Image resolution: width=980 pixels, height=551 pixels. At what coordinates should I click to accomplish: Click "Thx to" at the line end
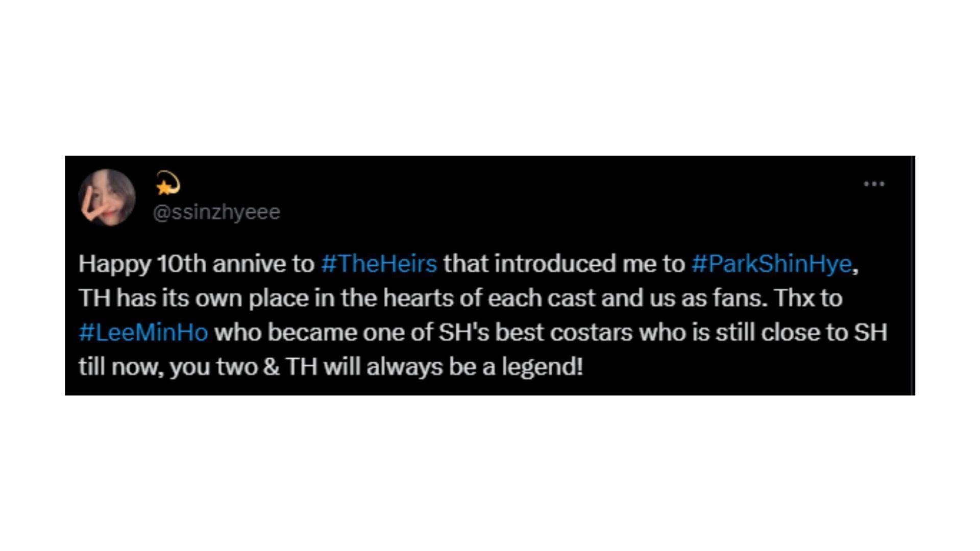pos(808,298)
